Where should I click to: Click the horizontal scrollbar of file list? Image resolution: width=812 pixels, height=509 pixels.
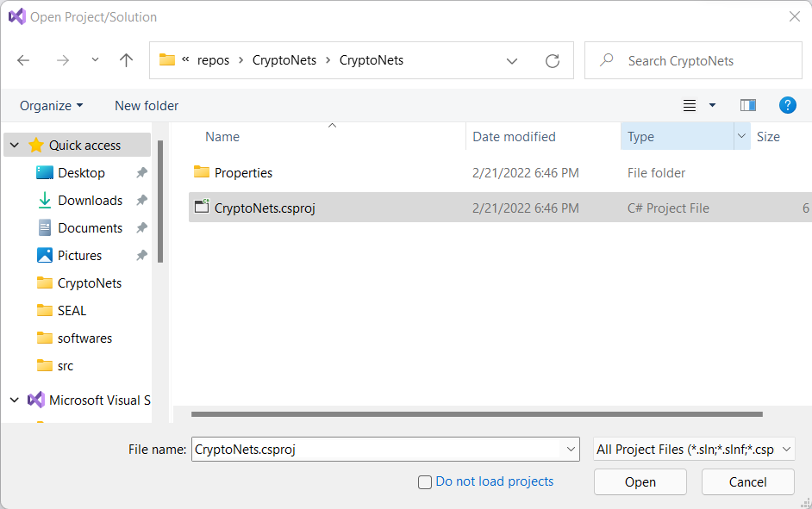click(476, 414)
